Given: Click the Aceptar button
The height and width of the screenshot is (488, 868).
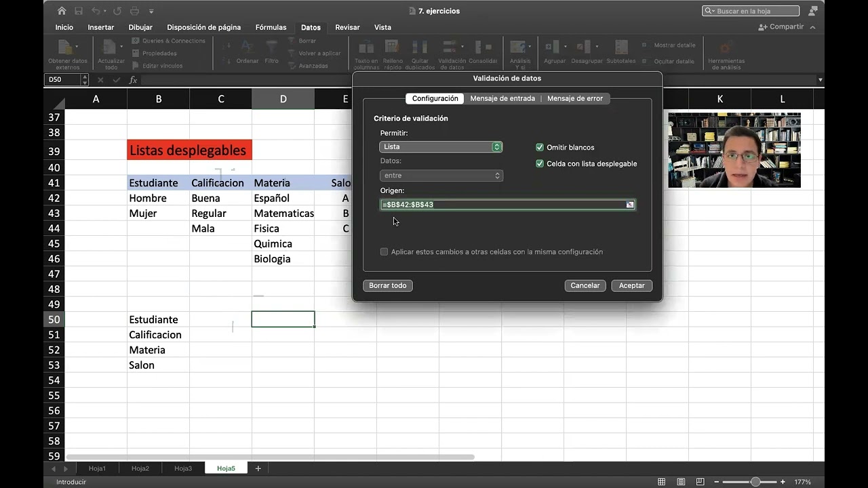Looking at the screenshot, I should point(632,285).
